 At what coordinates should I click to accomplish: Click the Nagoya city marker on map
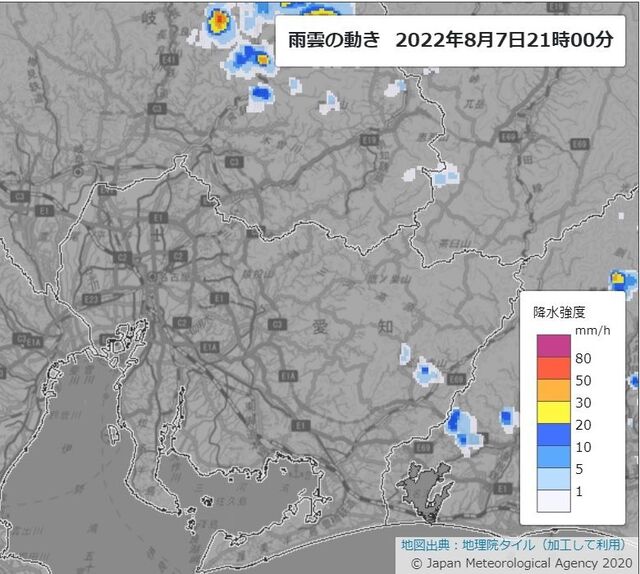point(152,277)
